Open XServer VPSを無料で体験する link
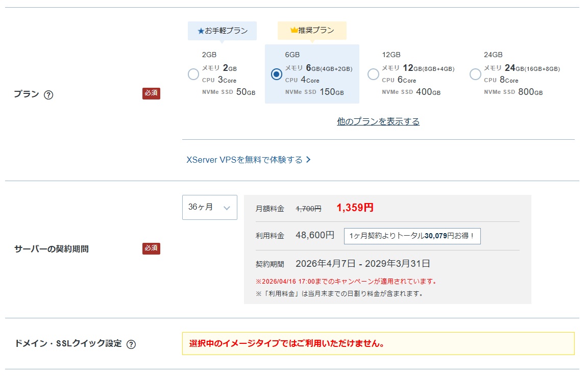The height and width of the screenshot is (377, 588). coord(245,159)
